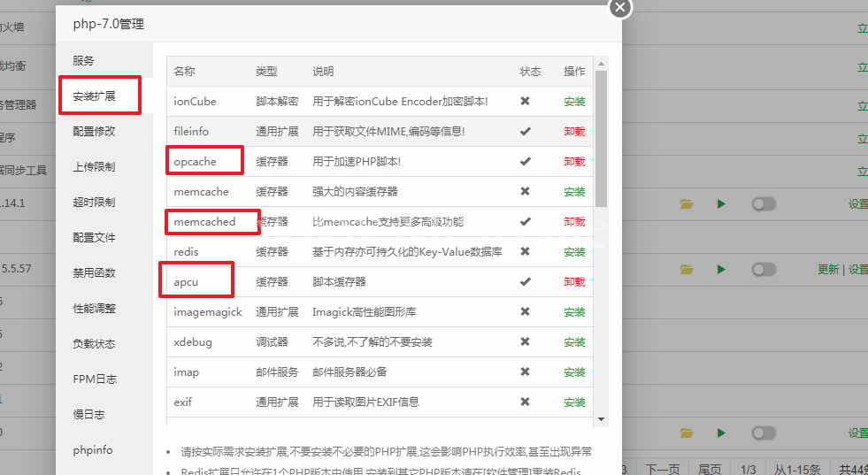Toggle the switch in the .14.1 row
This screenshot has height=475, width=868.
pyautogui.click(x=764, y=204)
